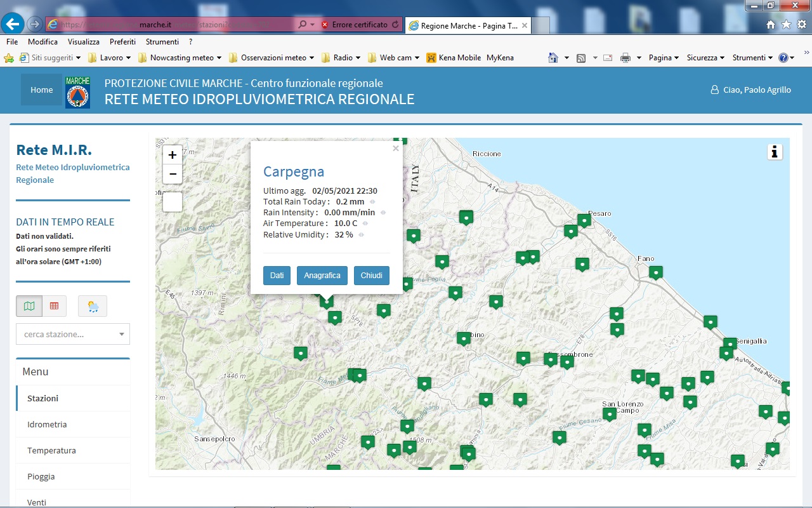Switch to map view icon
812x508 pixels.
pyautogui.click(x=29, y=306)
